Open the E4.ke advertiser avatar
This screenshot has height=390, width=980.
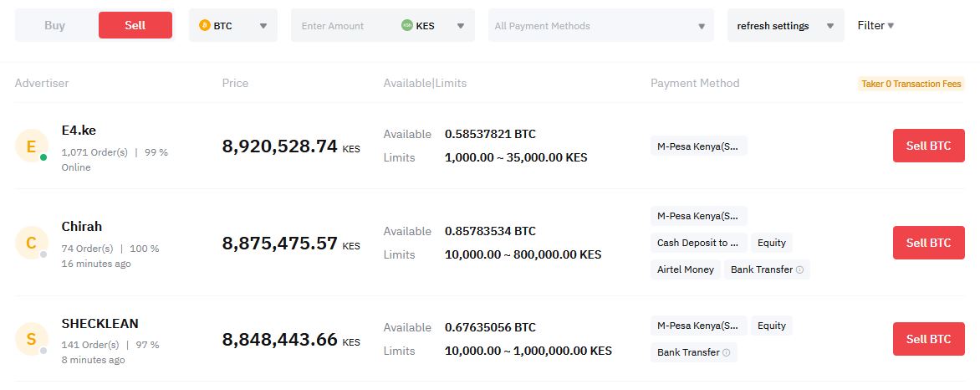[x=31, y=146]
